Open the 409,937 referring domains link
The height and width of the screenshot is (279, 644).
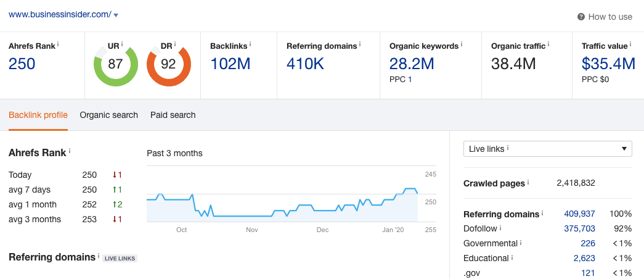coord(579,214)
